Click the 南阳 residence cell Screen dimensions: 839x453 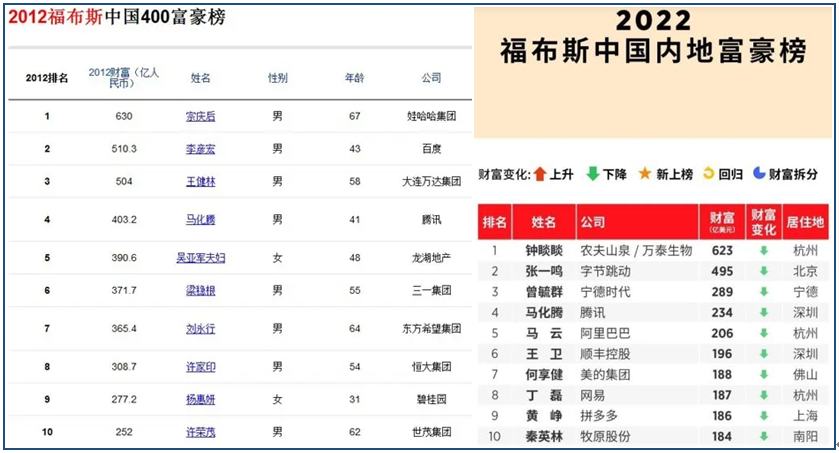click(805, 436)
